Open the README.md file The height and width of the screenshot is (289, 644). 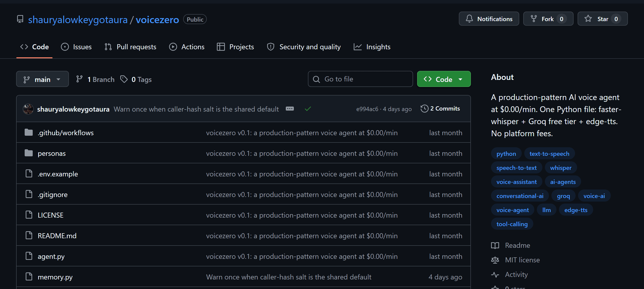coord(57,236)
